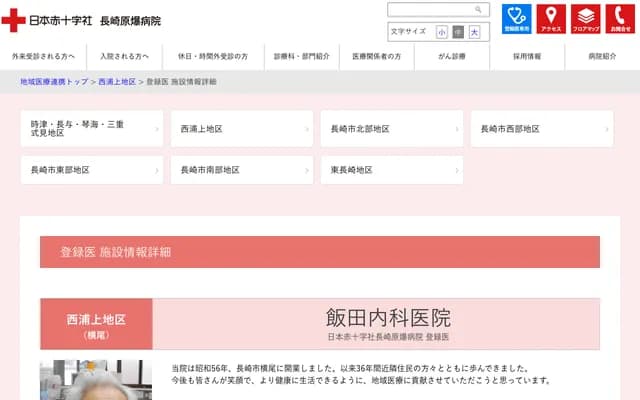The height and width of the screenshot is (400, 640).
Task: Select the 長崎市東部地区 area button
Action: pos(92,170)
